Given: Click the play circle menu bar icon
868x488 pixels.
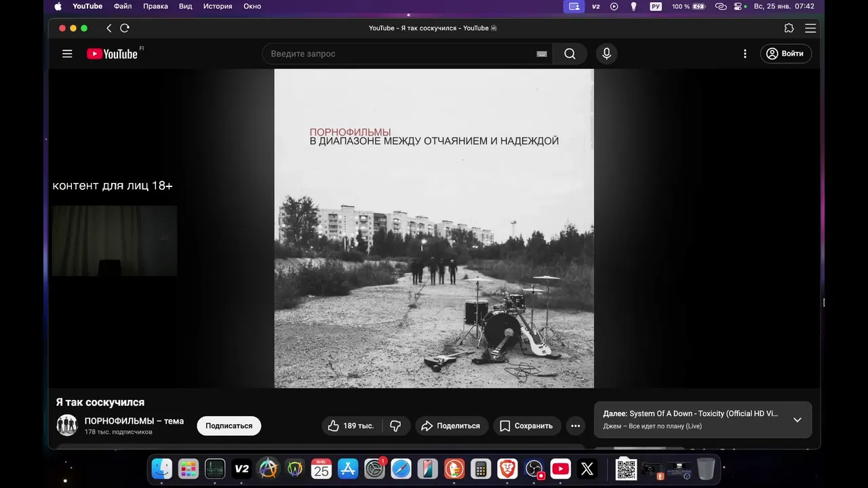Looking at the screenshot, I should 614,6.
